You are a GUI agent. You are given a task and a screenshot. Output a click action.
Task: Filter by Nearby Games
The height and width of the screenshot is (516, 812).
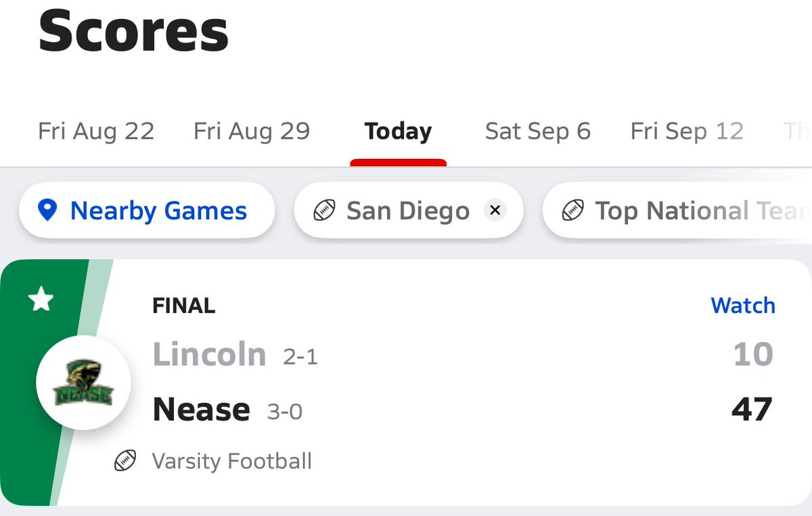point(147,210)
